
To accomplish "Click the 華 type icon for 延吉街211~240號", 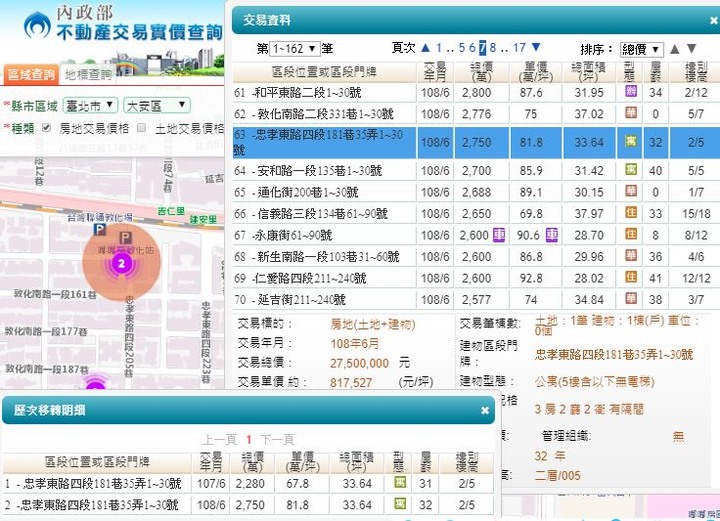I will click(x=631, y=298).
